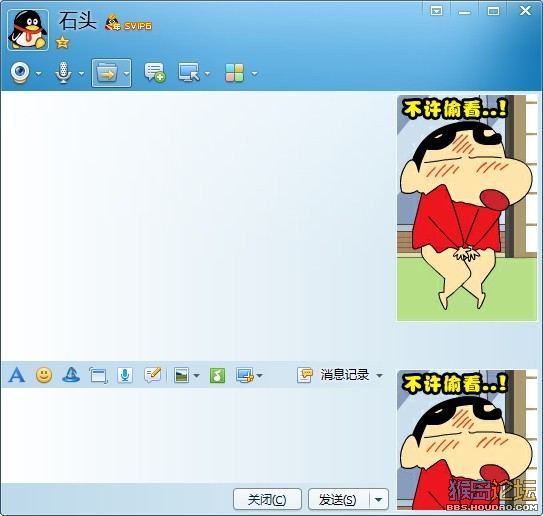
Task: Start a video call with webcam icon
Action: tap(20, 73)
